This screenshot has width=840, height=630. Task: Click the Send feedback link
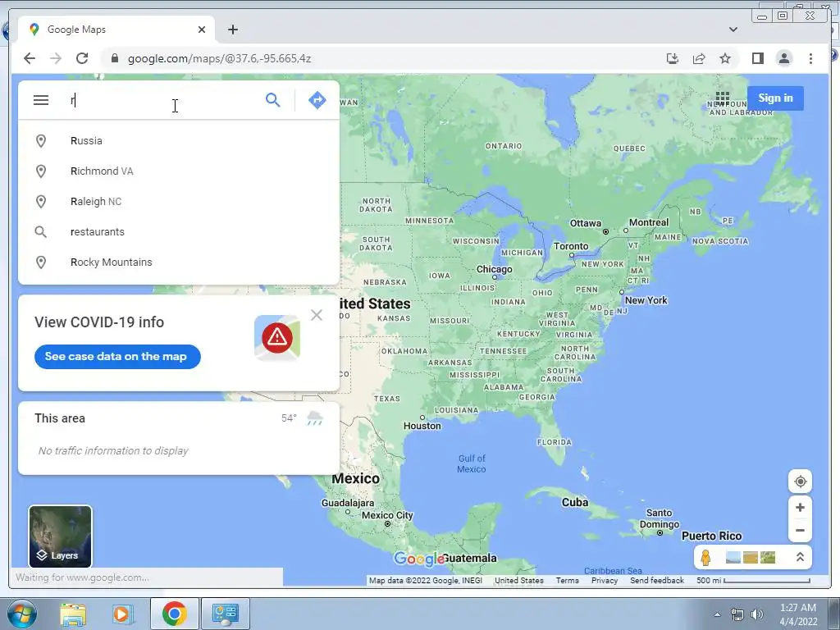[x=657, y=581]
